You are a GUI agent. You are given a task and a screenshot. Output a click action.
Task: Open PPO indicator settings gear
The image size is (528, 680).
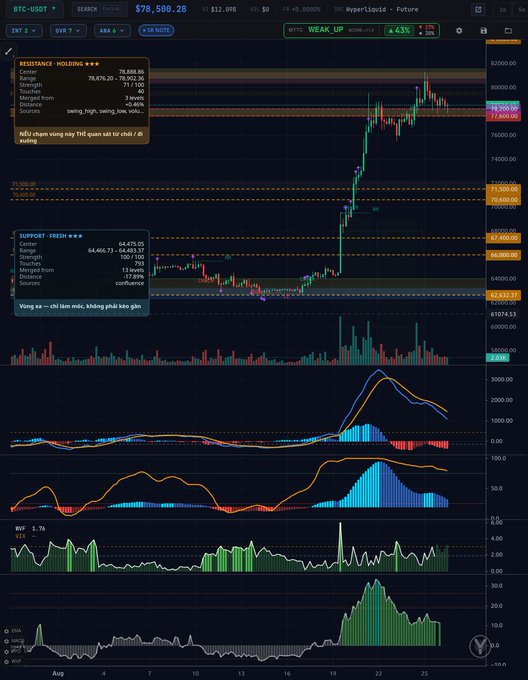click(7, 651)
